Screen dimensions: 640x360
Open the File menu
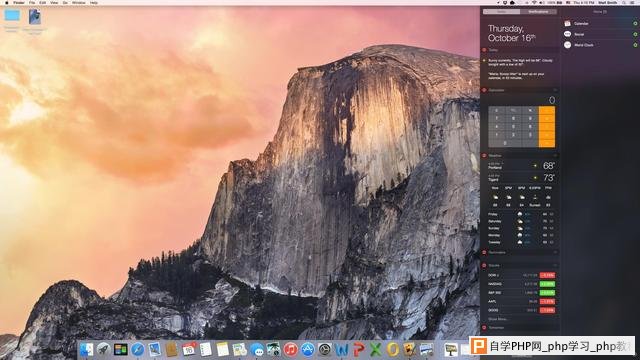32,2
